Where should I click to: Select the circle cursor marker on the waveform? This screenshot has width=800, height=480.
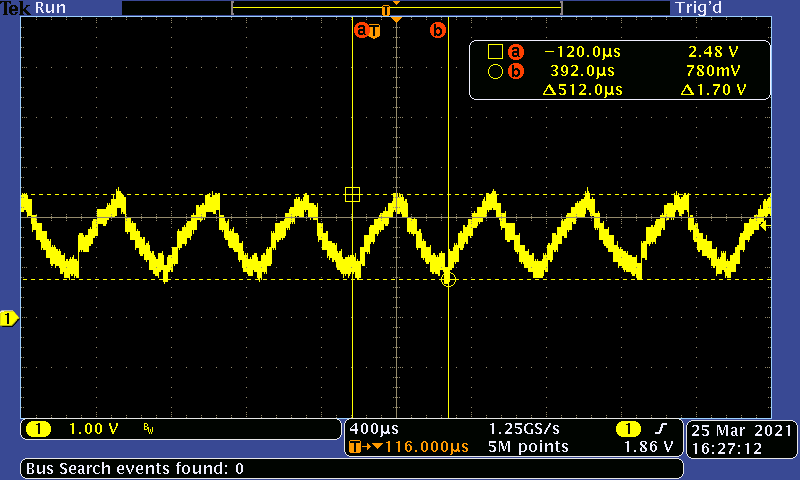(x=448, y=280)
